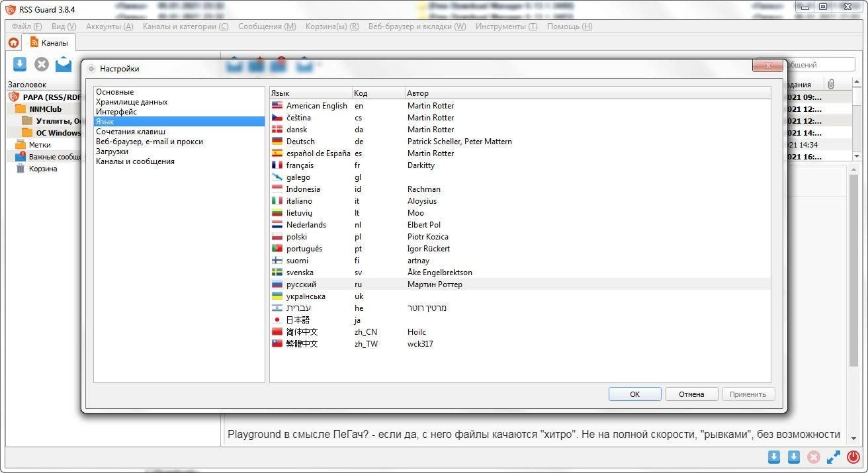Sort by the Язык column header
This screenshot has width=868, height=473.
click(x=311, y=93)
